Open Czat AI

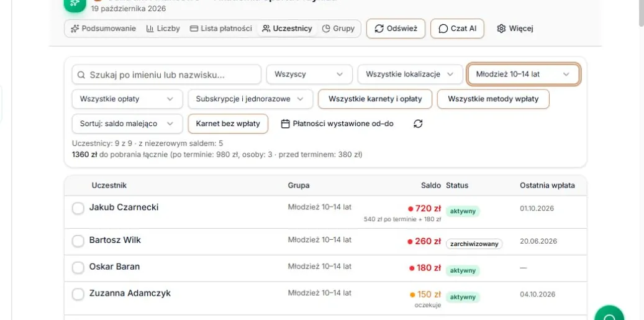(458, 29)
